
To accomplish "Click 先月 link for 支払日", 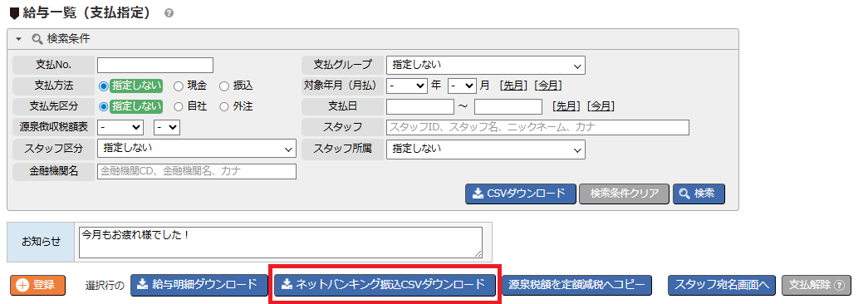I will (566, 106).
